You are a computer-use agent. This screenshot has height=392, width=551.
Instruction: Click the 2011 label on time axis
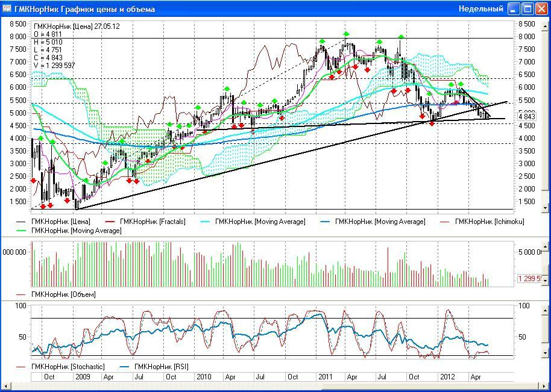[326, 376]
